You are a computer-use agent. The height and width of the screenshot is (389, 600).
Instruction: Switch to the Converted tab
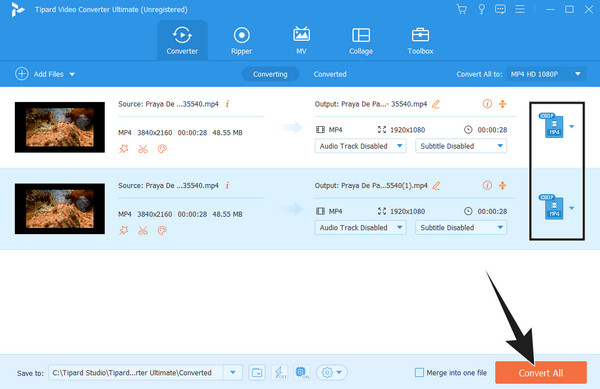330,74
